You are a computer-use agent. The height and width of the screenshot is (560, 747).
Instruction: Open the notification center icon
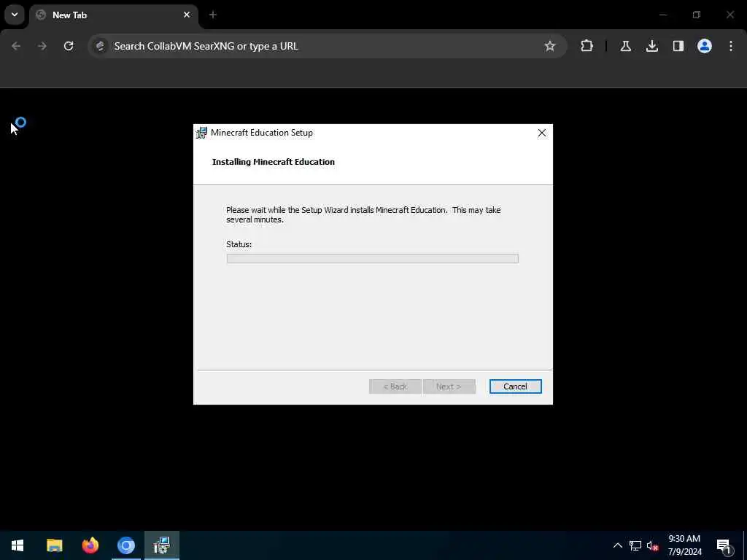click(724, 545)
